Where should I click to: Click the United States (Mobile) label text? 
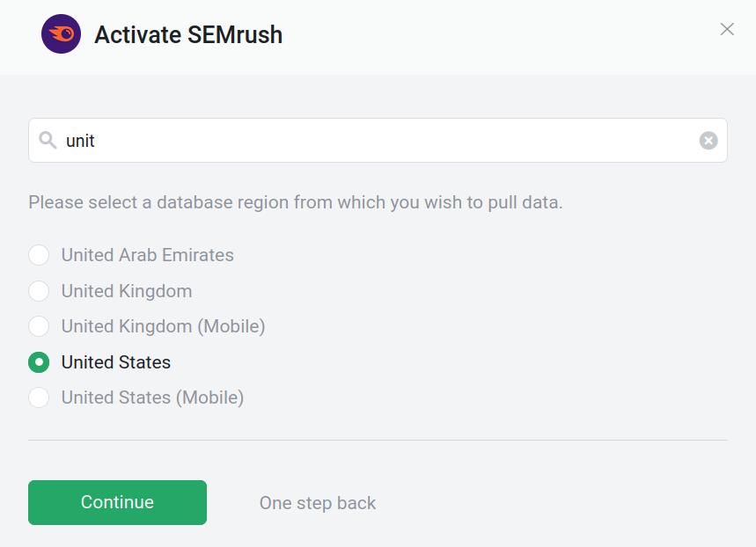point(151,397)
